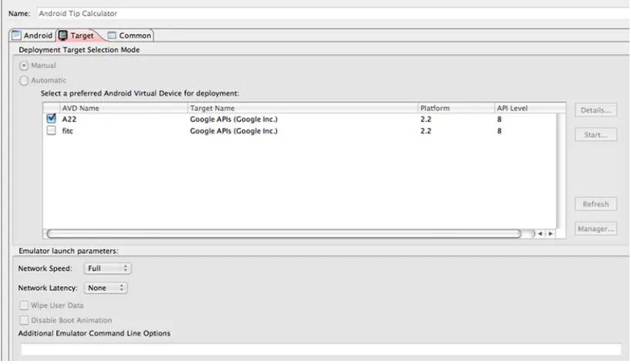Click the scroll right arrow in AVD table
Viewport: 631px width, 364px height.
click(x=551, y=234)
